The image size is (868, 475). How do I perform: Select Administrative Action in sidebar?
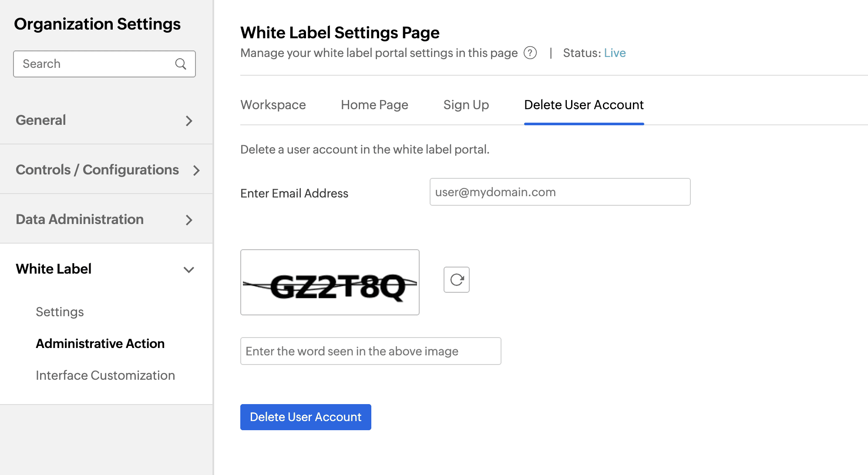100,344
